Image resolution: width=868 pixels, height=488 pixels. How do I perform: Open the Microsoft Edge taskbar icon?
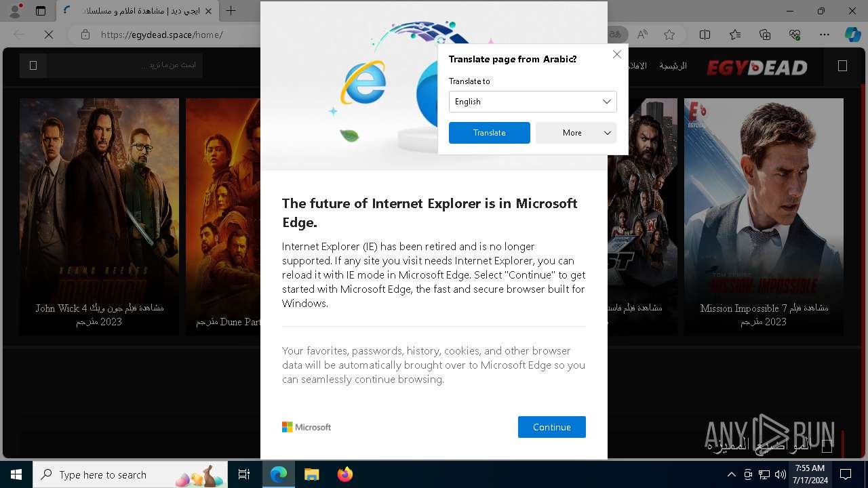[x=279, y=474]
